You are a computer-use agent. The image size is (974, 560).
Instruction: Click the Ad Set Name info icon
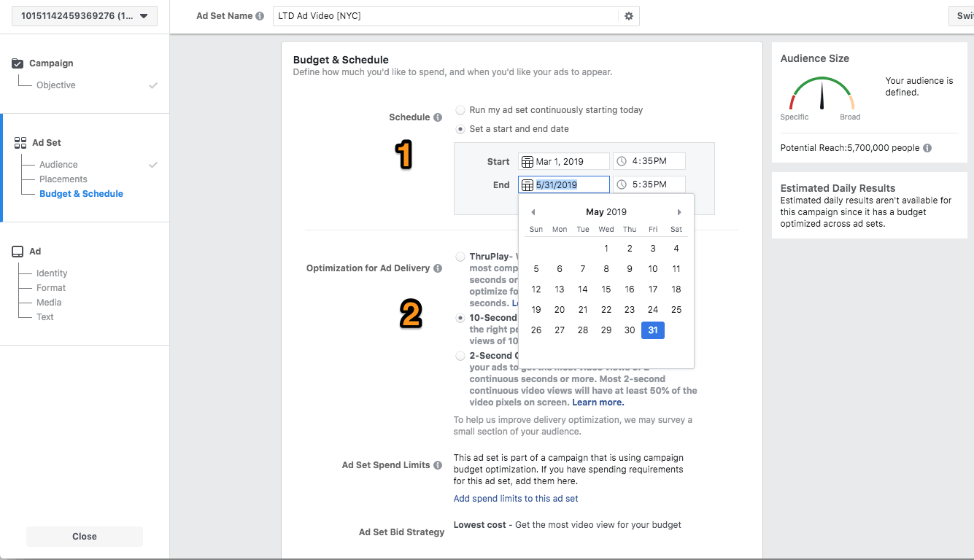tap(260, 16)
